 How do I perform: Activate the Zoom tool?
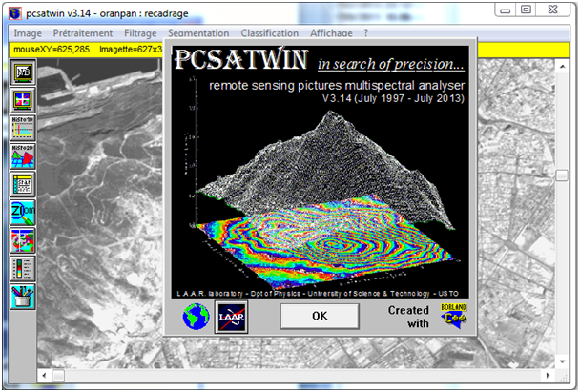tap(22, 212)
